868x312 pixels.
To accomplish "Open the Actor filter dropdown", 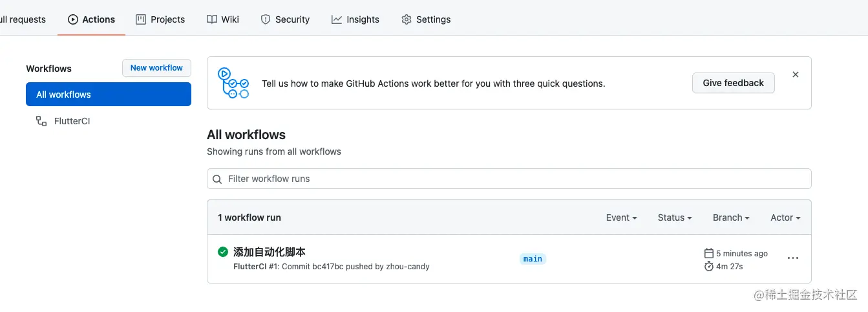I will click(x=786, y=217).
